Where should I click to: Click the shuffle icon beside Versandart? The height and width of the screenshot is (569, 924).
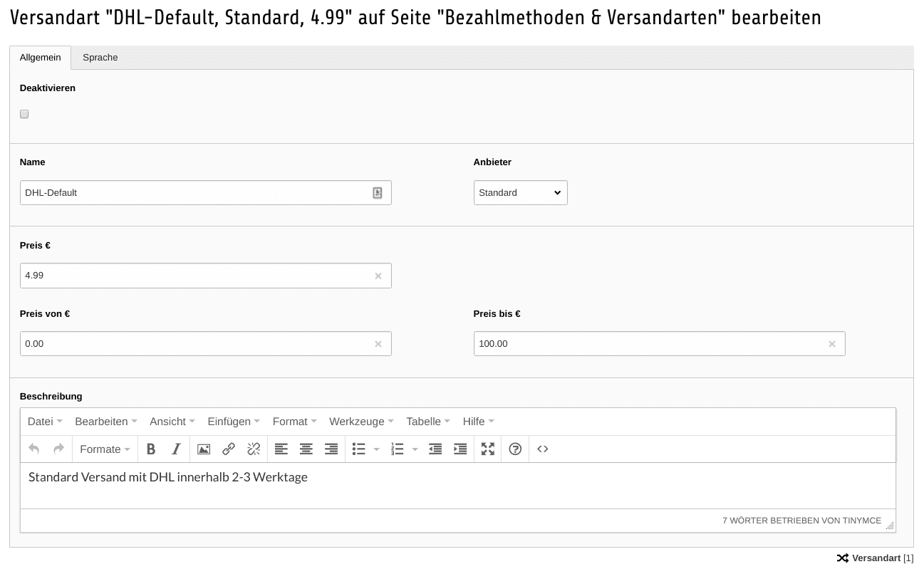(x=842, y=558)
